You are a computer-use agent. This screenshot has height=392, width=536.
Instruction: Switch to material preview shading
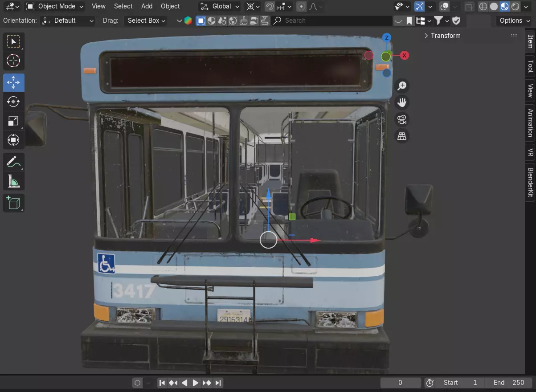pos(505,7)
